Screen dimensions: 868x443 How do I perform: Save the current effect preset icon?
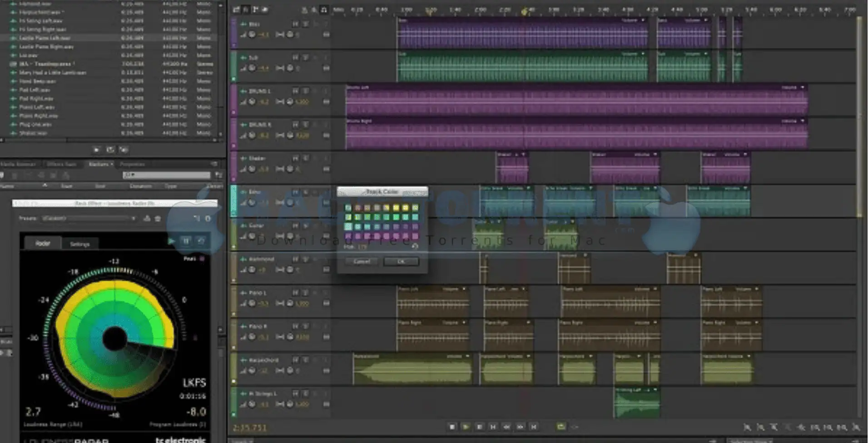point(147,218)
